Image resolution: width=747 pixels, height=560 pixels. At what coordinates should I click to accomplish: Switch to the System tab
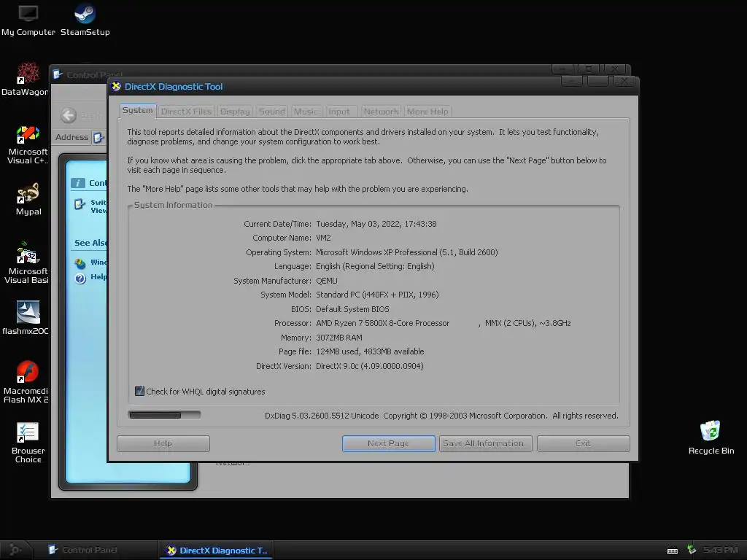click(x=138, y=111)
